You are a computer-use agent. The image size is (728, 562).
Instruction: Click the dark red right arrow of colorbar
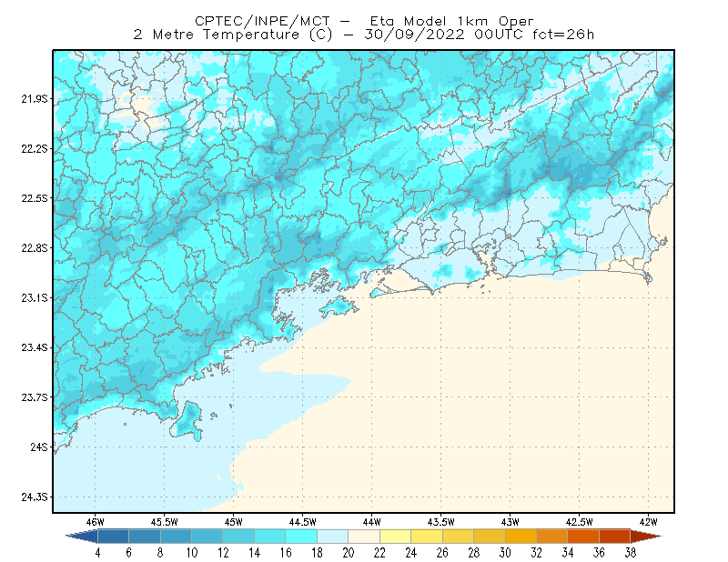(646, 537)
